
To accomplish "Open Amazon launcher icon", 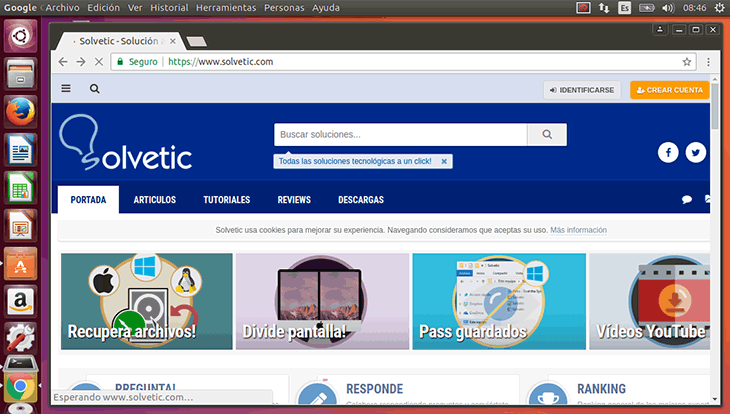I will (x=20, y=301).
